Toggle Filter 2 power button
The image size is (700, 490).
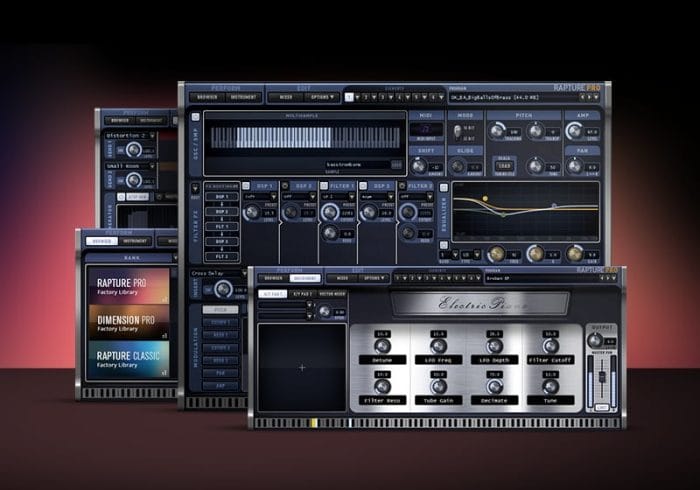(402, 186)
